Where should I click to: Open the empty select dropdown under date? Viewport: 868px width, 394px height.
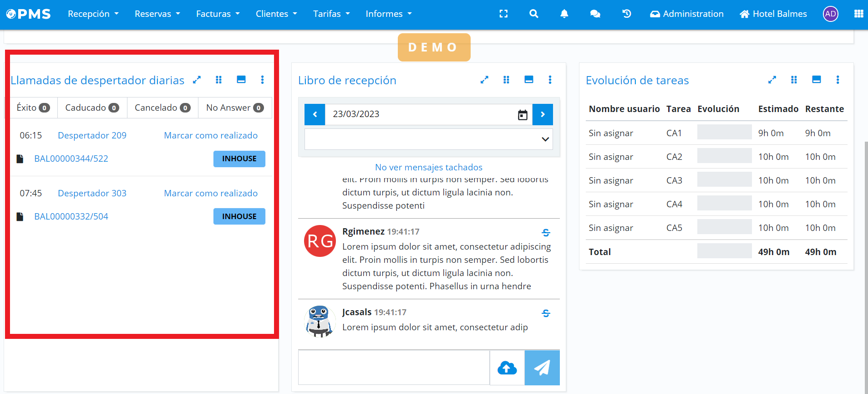(x=428, y=139)
